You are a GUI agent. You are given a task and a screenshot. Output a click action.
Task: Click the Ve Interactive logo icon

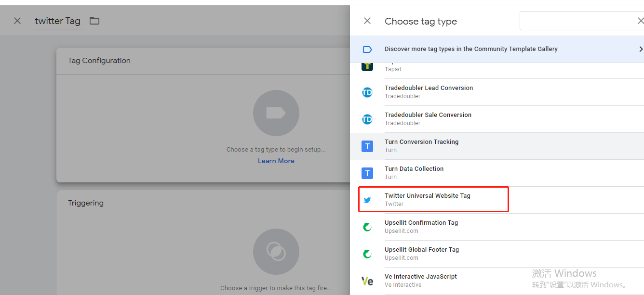[367, 281]
